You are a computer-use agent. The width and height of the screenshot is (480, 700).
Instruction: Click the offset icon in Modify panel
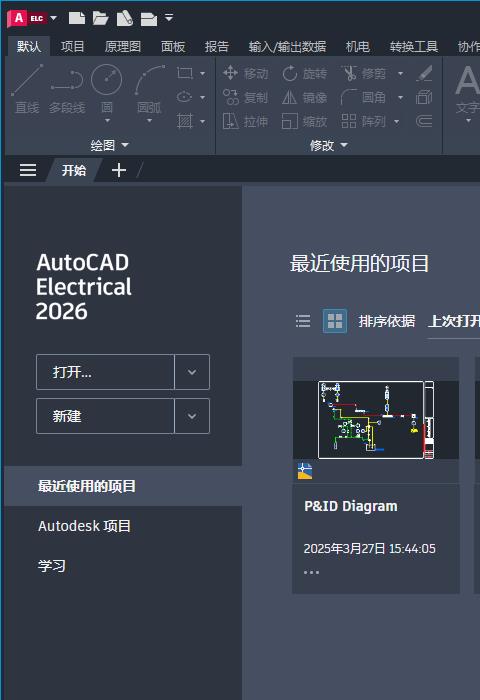[424, 121]
